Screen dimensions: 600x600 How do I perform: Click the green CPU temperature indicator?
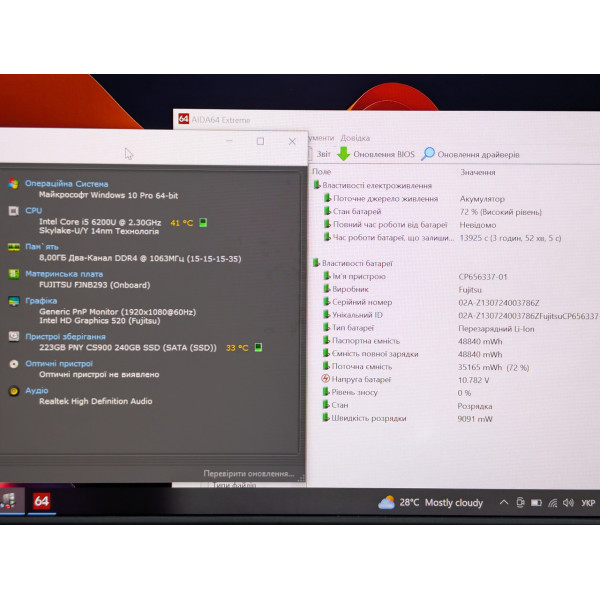(x=203, y=222)
